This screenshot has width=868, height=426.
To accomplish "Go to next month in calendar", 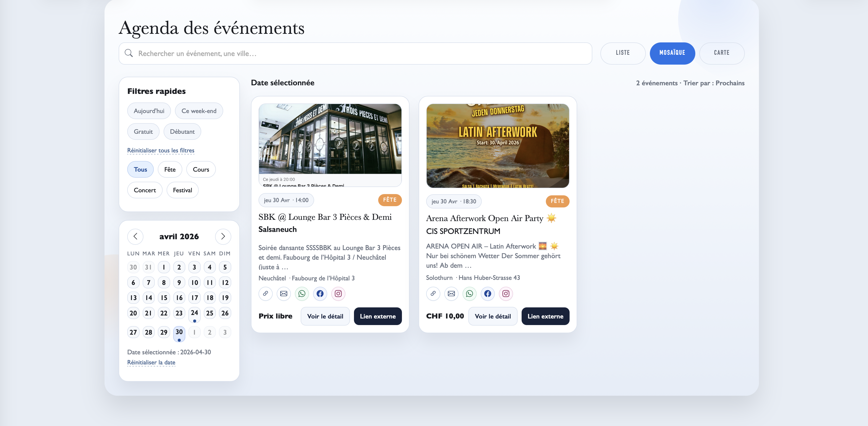I will point(223,236).
